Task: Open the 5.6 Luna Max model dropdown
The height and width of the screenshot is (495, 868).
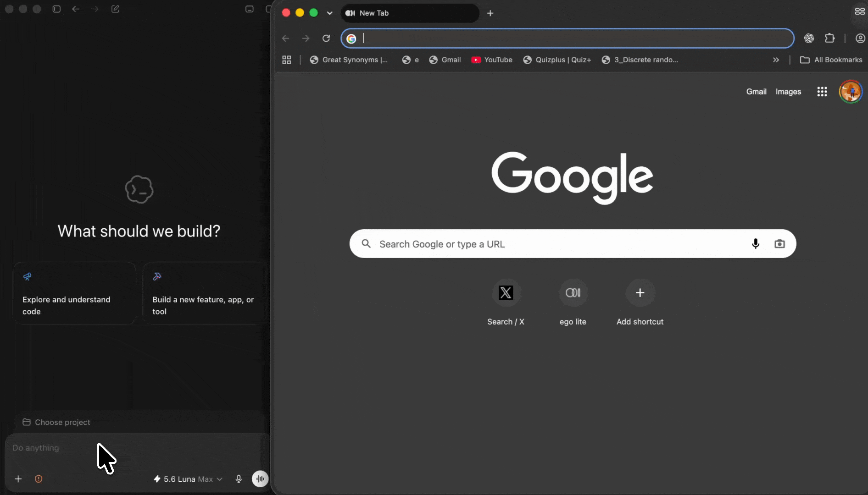Action: coord(188,479)
